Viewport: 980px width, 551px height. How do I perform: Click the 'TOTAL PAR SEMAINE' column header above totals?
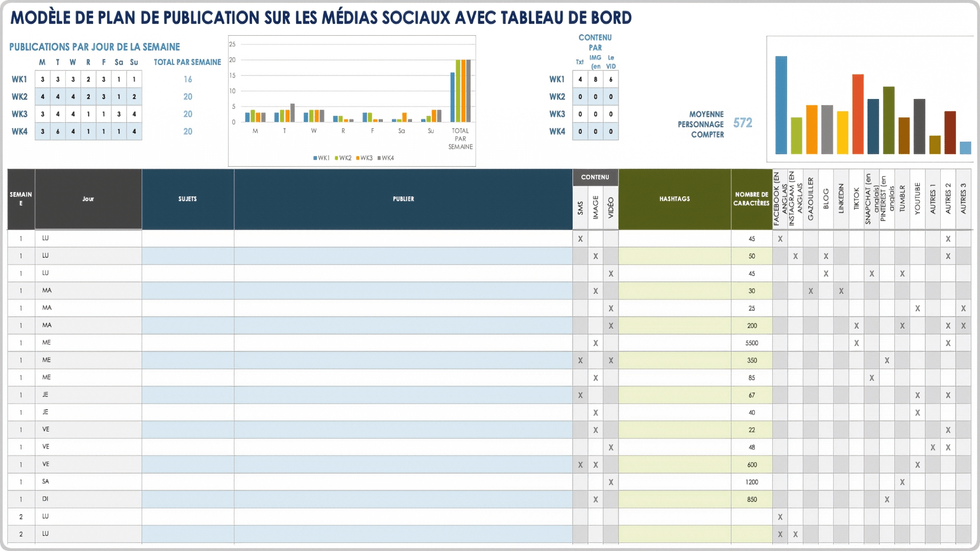(187, 62)
